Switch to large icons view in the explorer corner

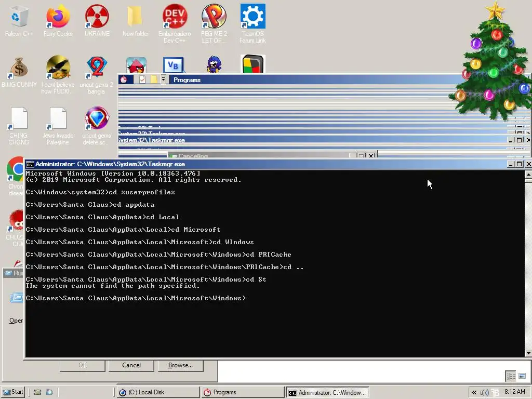pyautogui.click(x=522, y=376)
